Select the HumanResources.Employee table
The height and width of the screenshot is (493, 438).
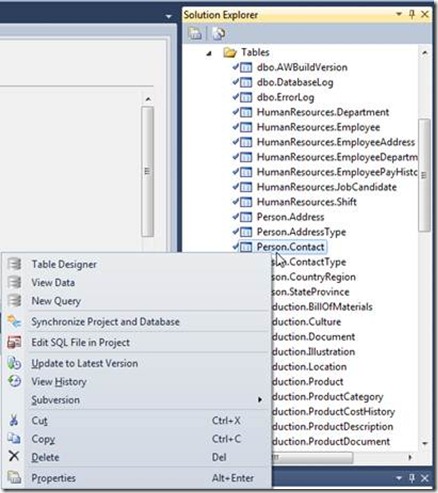tap(318, 127)
